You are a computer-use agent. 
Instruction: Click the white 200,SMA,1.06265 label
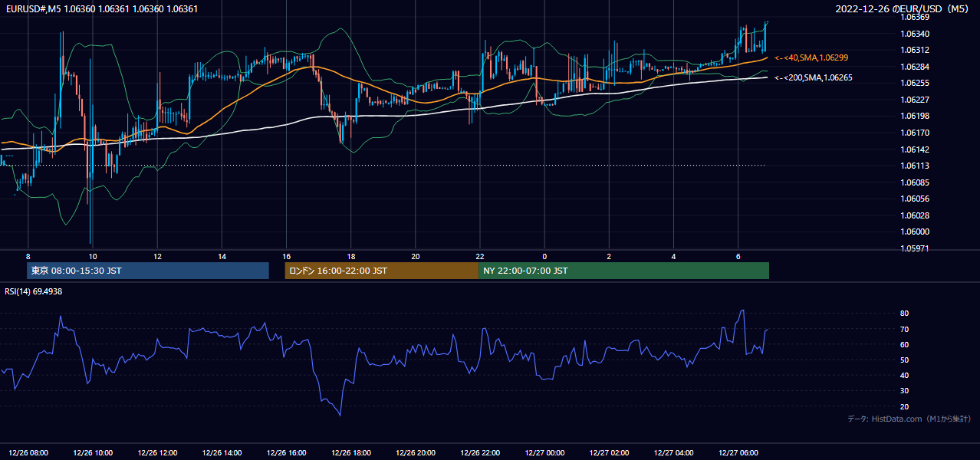click(814, 77)
